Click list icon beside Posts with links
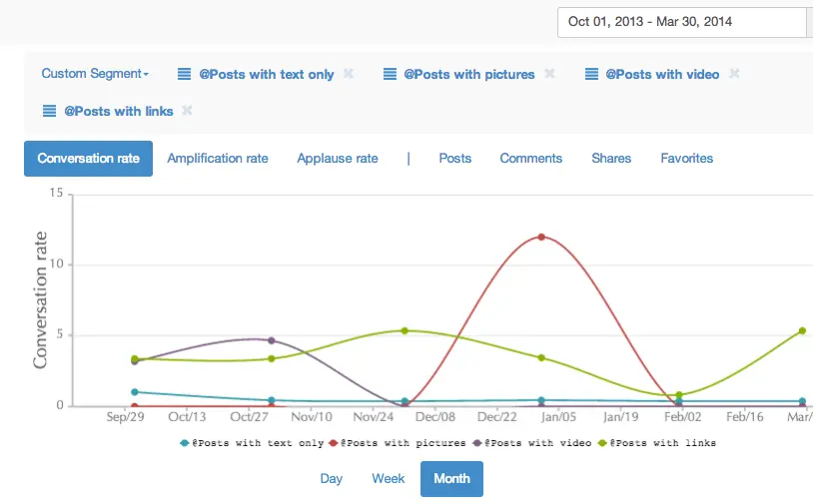813x504 pixels. coord(49,111)
